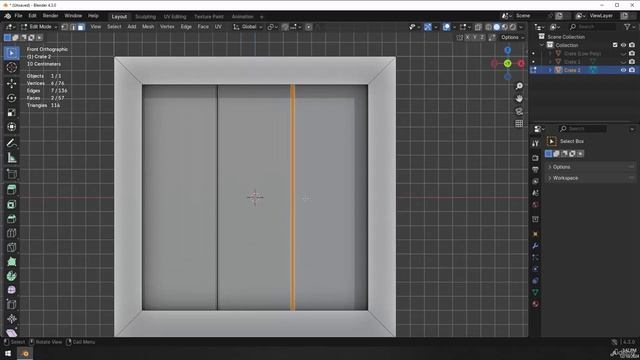Switch orthographic/perspective grid icon
The height and width of the screenshot is (360, 640).
pos(519,124)
